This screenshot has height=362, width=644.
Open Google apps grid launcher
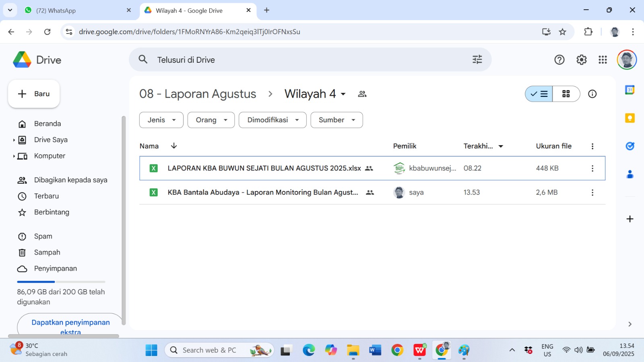[x=603, y=60]
